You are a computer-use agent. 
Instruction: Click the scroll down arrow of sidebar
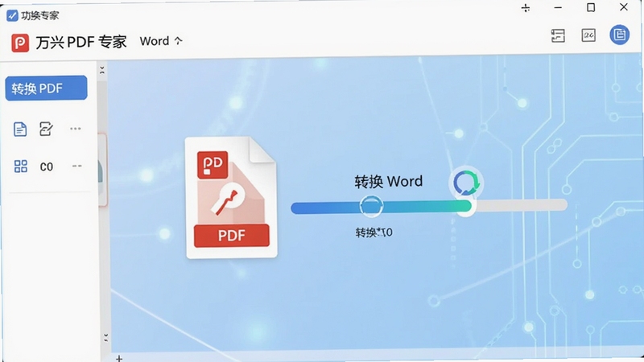[x=106, y=338]
